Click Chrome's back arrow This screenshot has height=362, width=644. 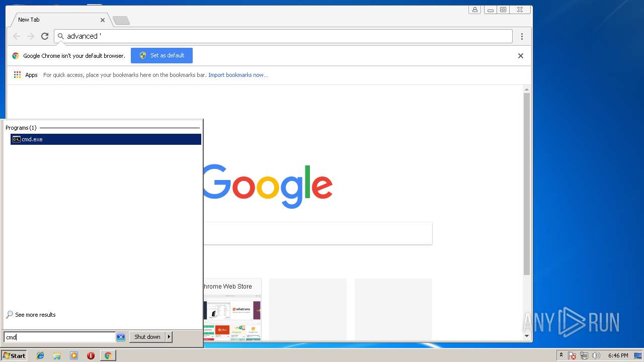(17, 36)
